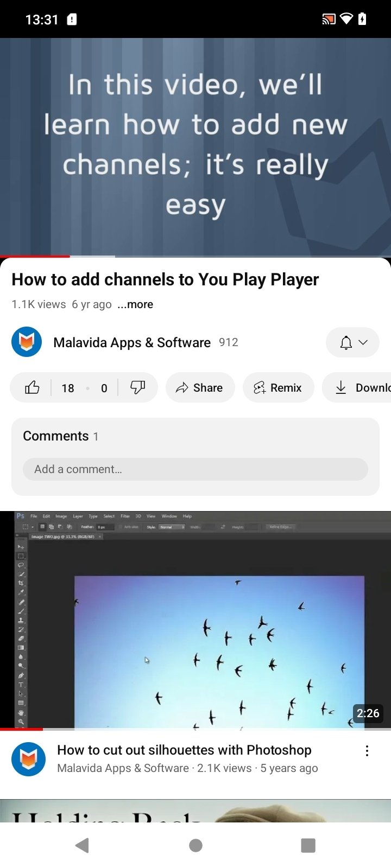This screenshot has height=868, width=391.
Task: Tap the Add a comment field
Action: (195, 469)
